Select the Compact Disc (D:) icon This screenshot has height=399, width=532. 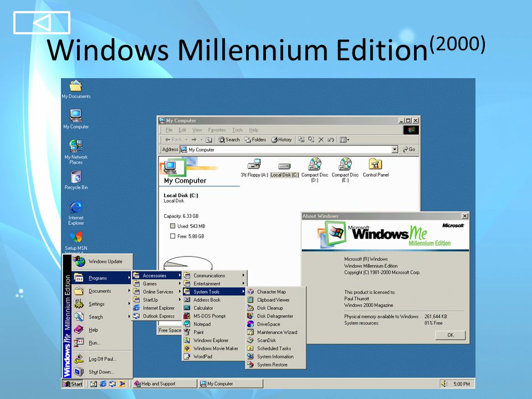(315, 170)
